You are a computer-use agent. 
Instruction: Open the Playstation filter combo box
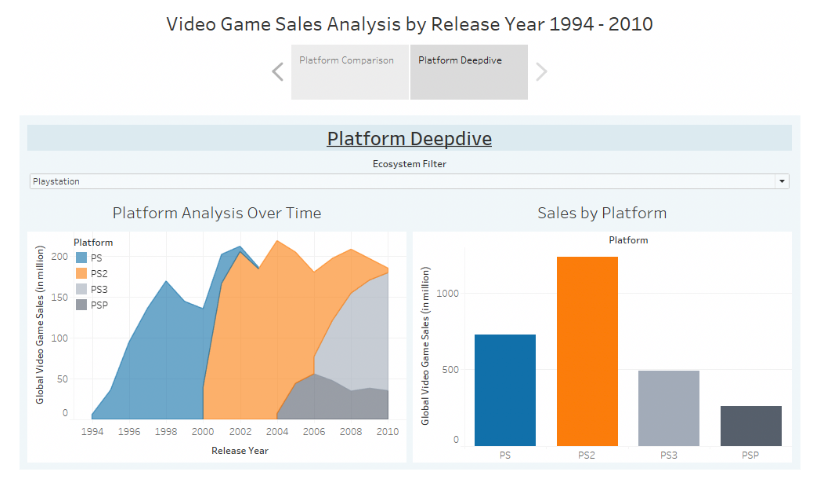point(409,181)
